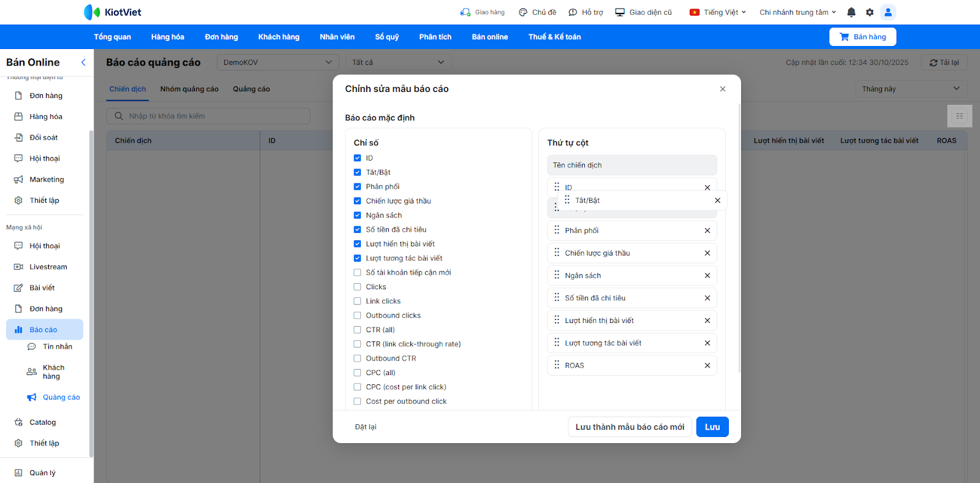Collapse the Bán Online sidebar arrow
This screenshot has width=980, height=483.
(83, 63)
